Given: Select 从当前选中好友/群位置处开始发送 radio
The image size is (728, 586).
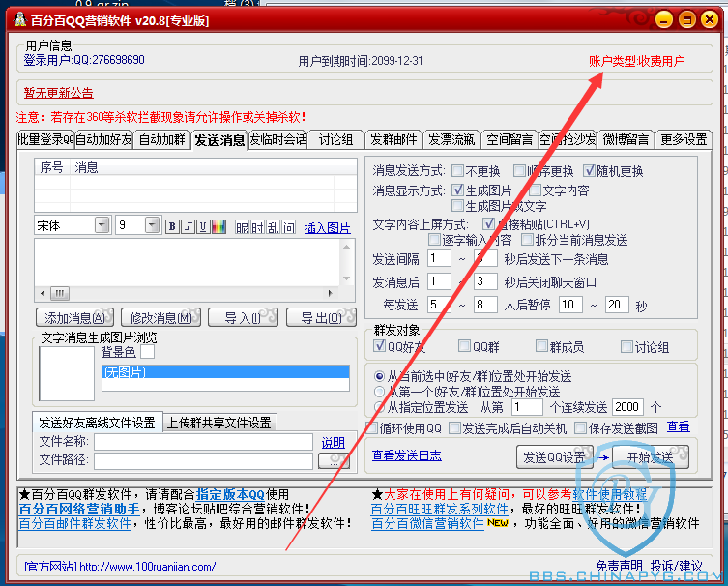Looking at the screenshot, I should point(379,376).
